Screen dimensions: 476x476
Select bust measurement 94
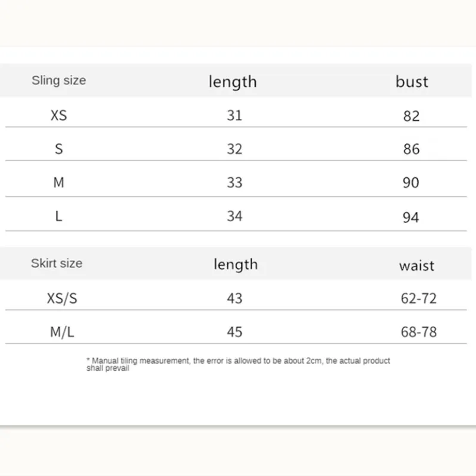coord(411,217)
